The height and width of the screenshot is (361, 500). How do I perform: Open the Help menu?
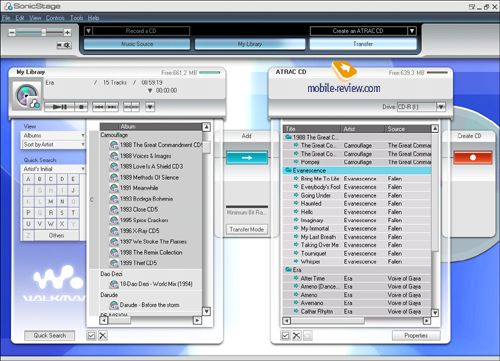pyautogui.click(x=93, y=18)
